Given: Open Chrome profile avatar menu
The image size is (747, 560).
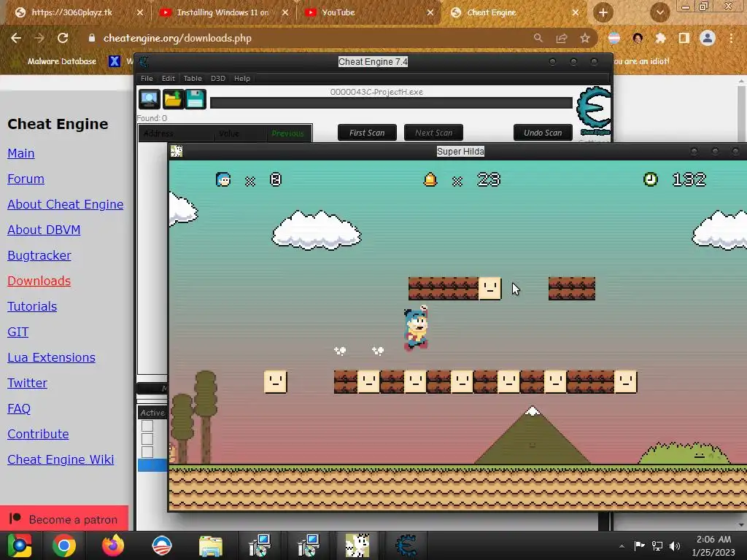Looking at the screenshot, I should [708, 38].
